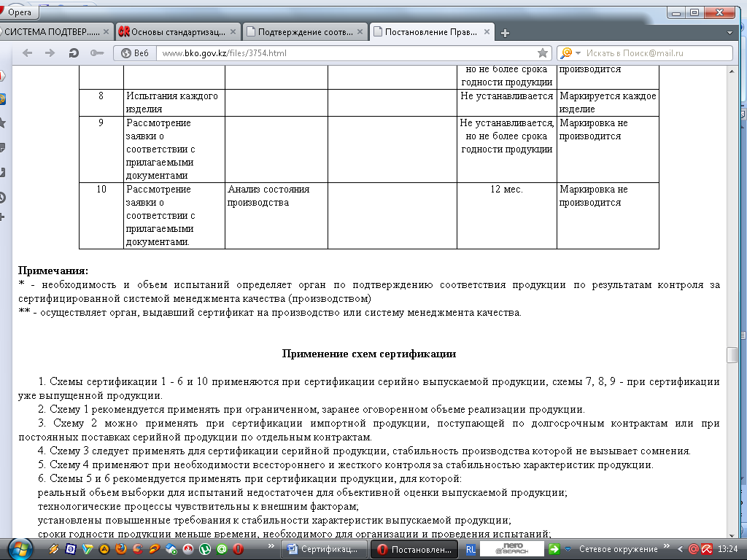Image resolution: width=747 pixels, height=560 pixels.
Task: Open Сетевое окружение toolbar
Action: 618,549
